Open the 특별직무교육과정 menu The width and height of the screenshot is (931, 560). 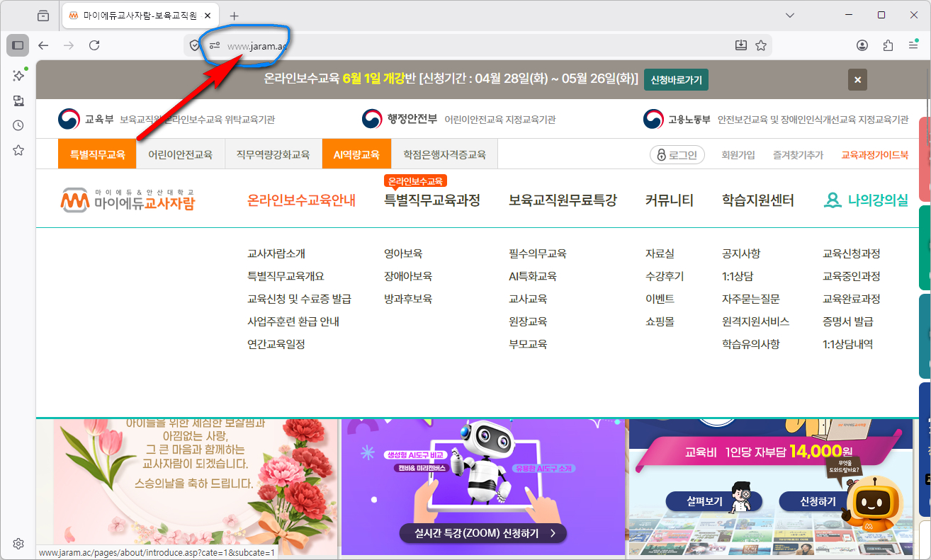432,200
